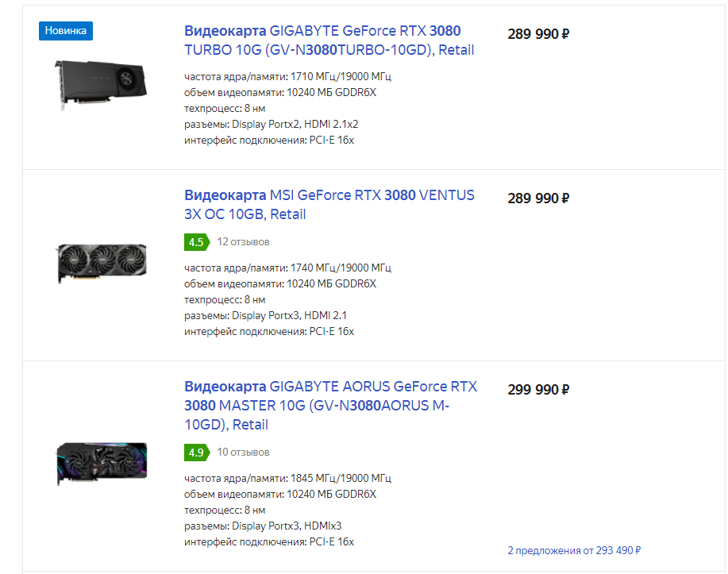Screen dimensions: 728x574
Task: Click the 289 990 ₽ price of GIGABYTE TURBO
Action: pyautogui.click(x=538, y=34)
